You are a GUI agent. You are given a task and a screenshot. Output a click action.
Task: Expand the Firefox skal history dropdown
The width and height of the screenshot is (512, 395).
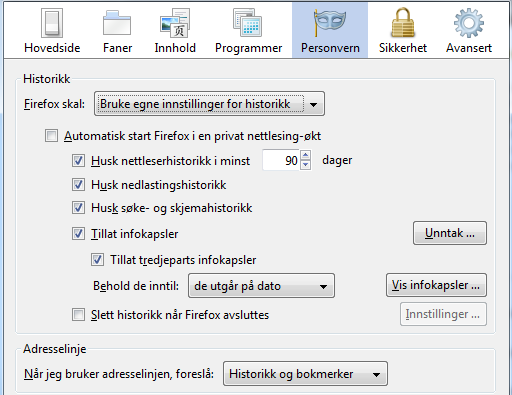pos(209,104)
